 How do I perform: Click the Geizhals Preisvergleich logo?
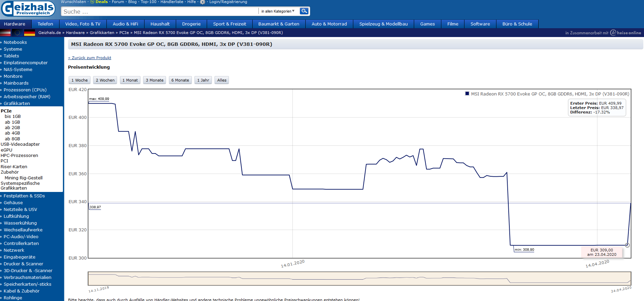[x=28, y=8]
